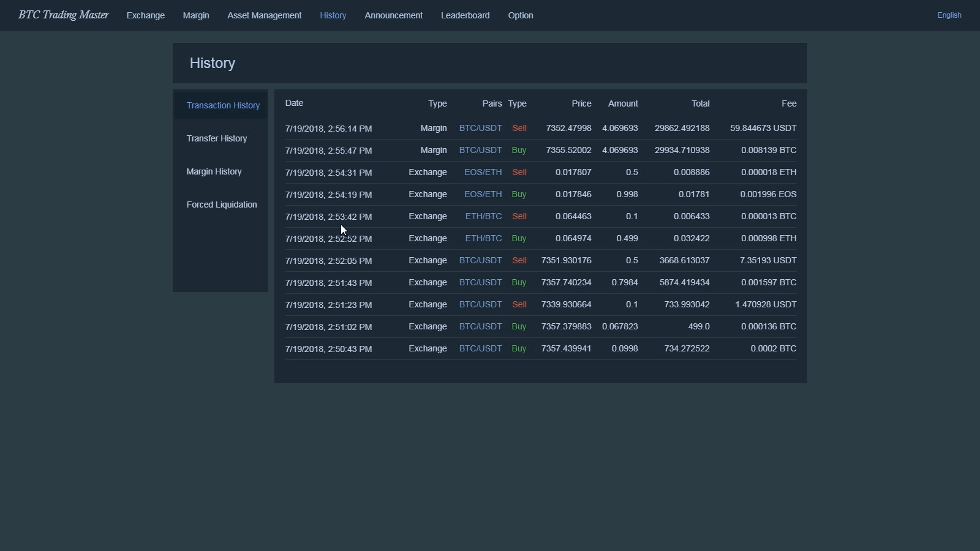Click the Fee column header
980x551 pixels.
[788, 103]
